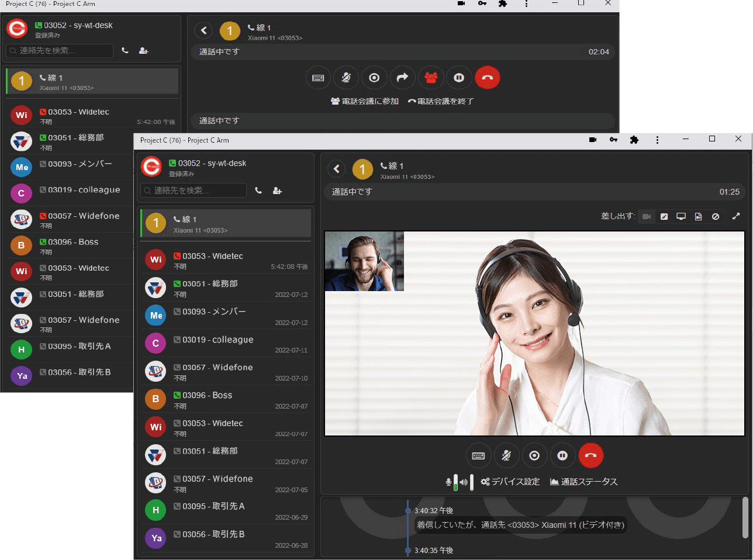
Task: Open the whiteboard edit share icon
Action: tap(664, 216)
